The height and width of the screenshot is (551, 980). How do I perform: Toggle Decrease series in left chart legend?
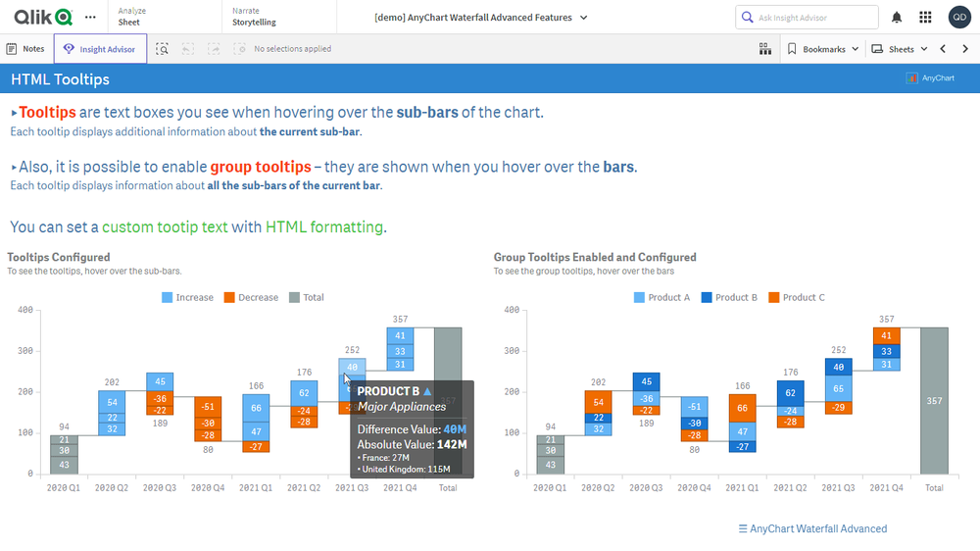(x=251, y=297)
